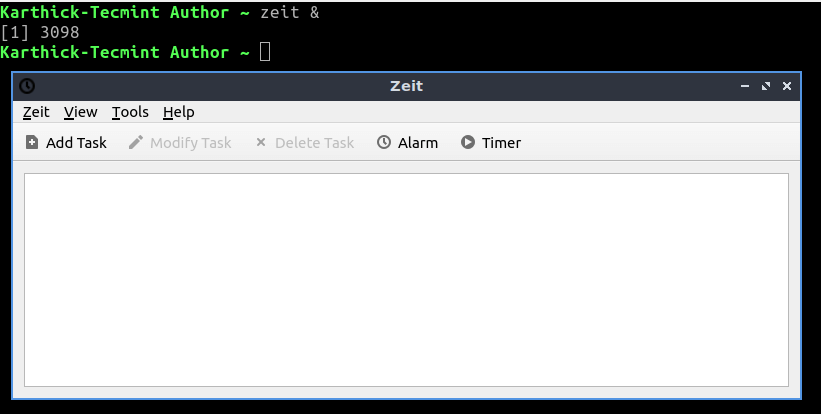821x414 pixels.
Task: Click the Zeit clock icon in title bar
Action: [x=27, y=86]
